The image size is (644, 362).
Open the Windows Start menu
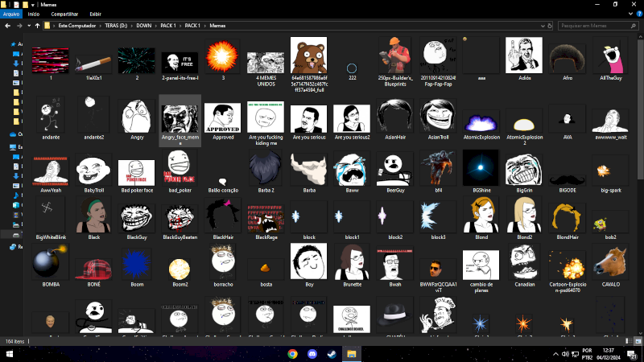pos(10,354)
